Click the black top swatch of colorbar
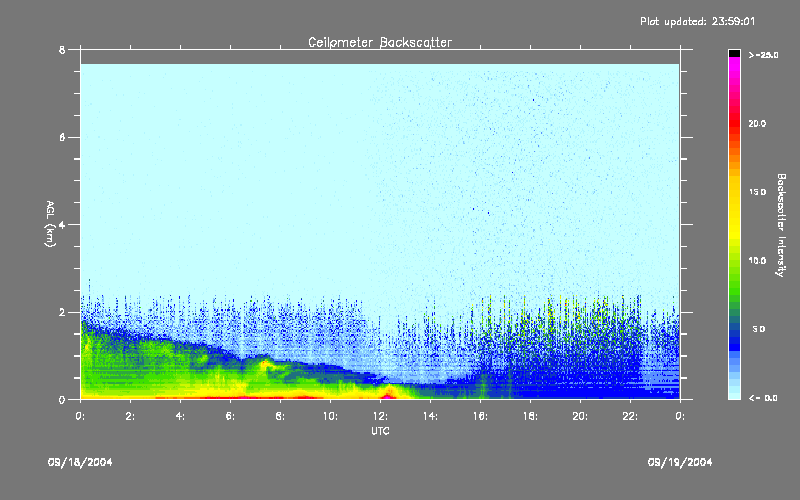Image resolution: width=800 pixels, height=500 pixels. point(734,53)
